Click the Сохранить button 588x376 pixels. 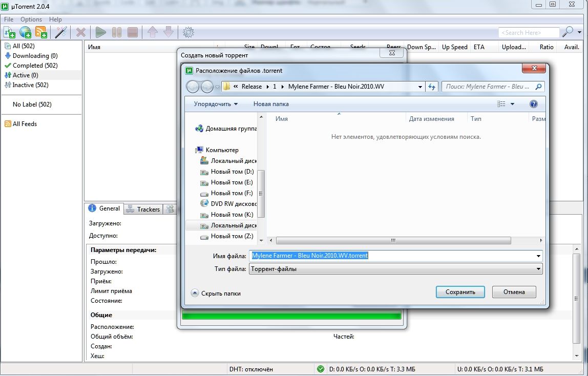click(x=460, y=292)
